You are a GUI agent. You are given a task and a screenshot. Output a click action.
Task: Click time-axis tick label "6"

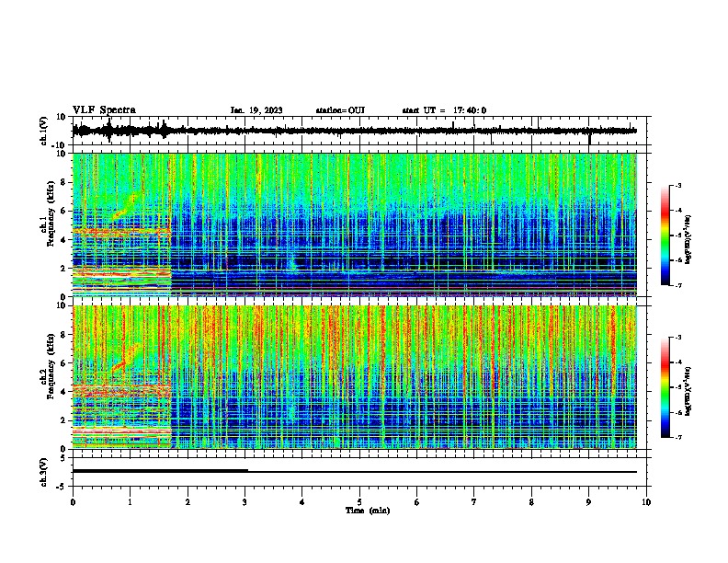coord(417,502)
